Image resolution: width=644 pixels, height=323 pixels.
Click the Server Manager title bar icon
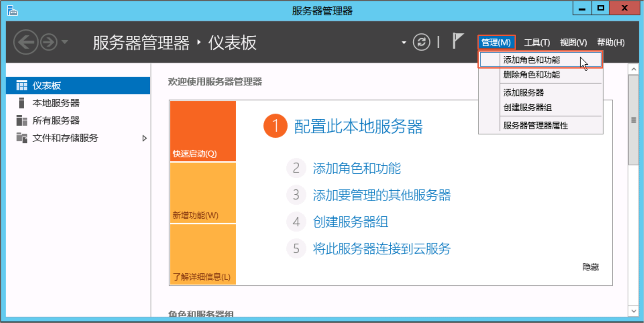pyautogui.click(x=12, y=10)
